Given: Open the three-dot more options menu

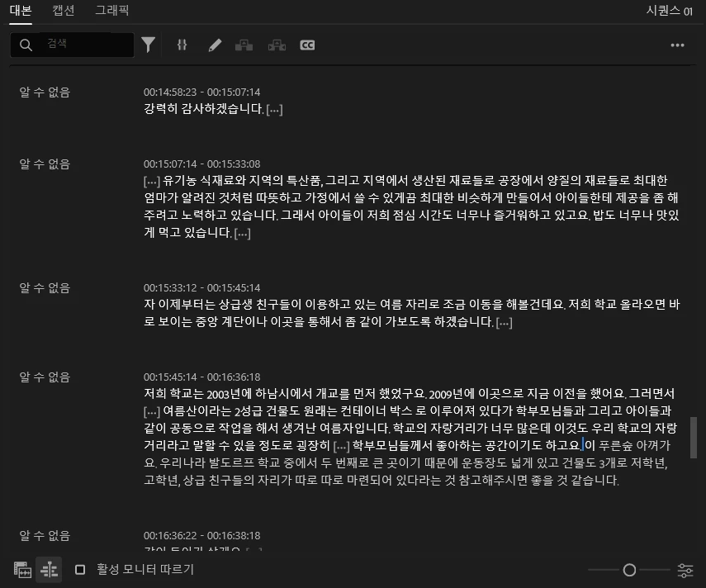Looking at the screenshot, I should [677, 45].
